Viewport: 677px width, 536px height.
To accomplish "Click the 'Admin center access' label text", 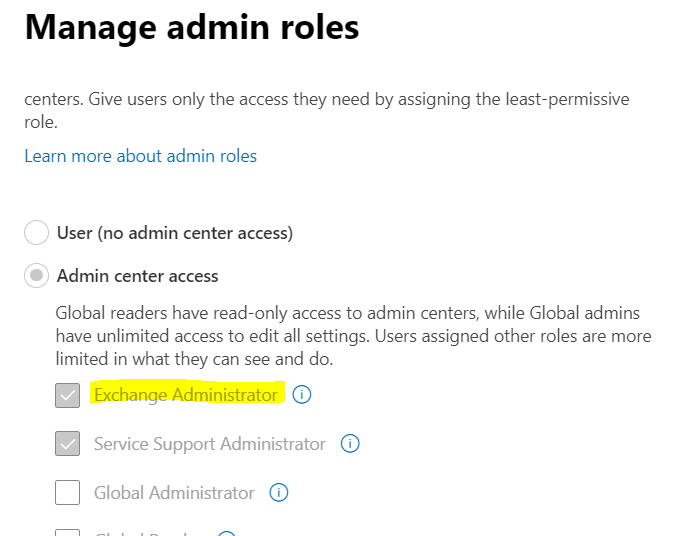I will 137,276.
